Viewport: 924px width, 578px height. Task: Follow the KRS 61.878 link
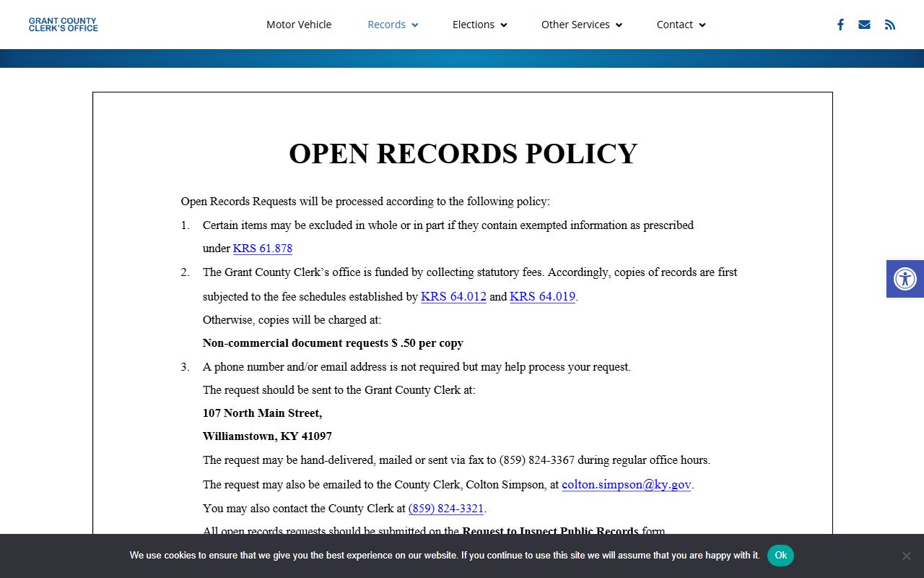point(263,249)
